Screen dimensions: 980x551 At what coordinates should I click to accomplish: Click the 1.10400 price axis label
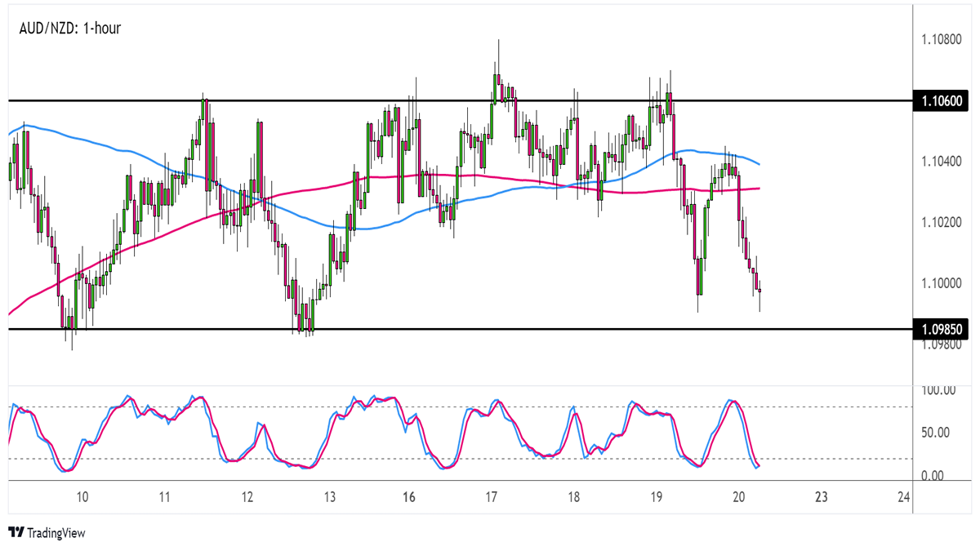point(943,161)
